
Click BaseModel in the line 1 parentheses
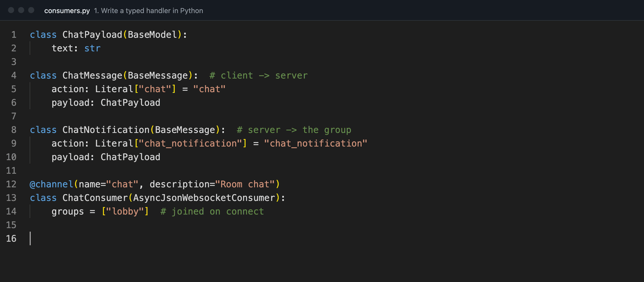pyautogui.click(x=152, y=35)
